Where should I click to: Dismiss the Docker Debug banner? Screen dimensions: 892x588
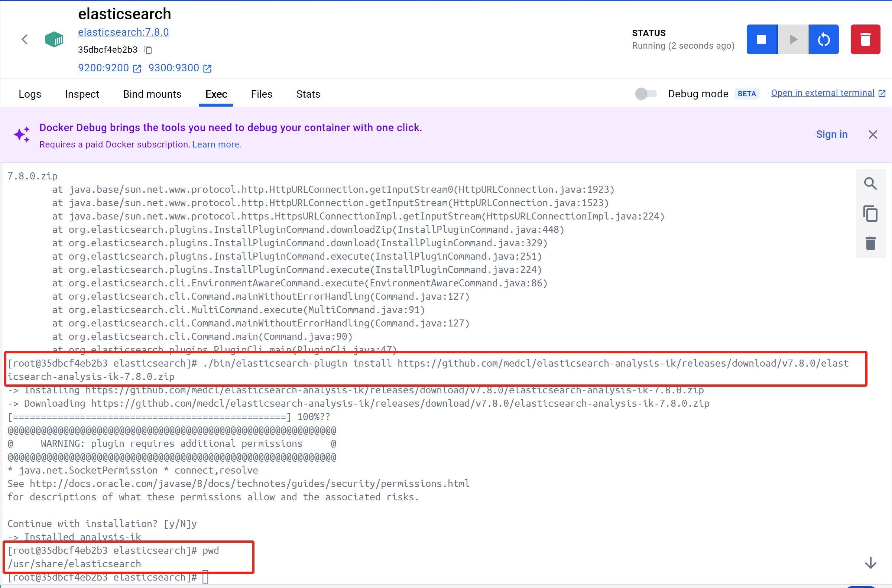(873, 134)
